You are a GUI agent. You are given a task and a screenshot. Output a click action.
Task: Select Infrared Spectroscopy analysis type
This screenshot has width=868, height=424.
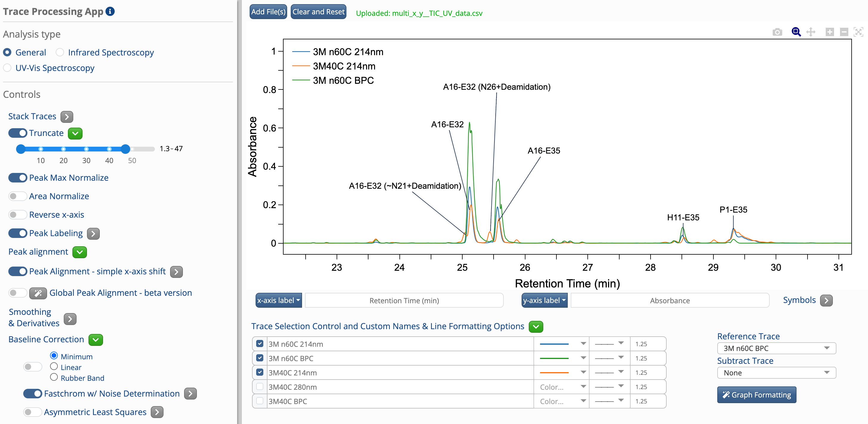tap(60, 52)
